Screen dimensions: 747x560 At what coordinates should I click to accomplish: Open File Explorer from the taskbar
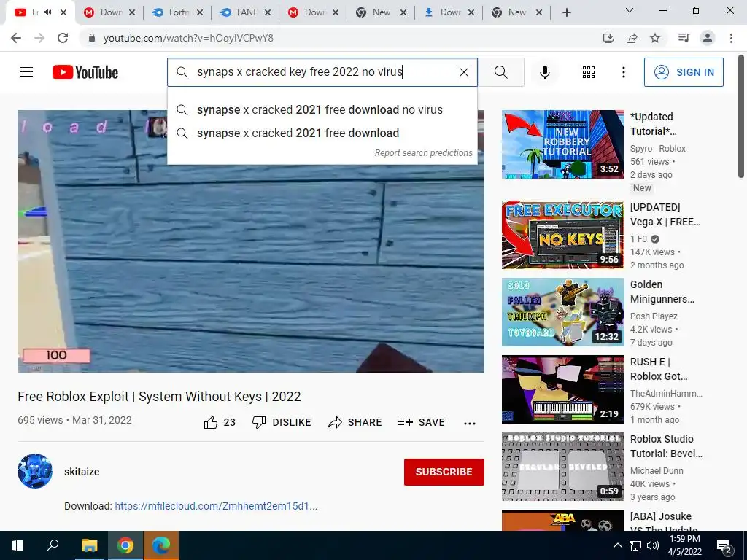pos(89,545)
